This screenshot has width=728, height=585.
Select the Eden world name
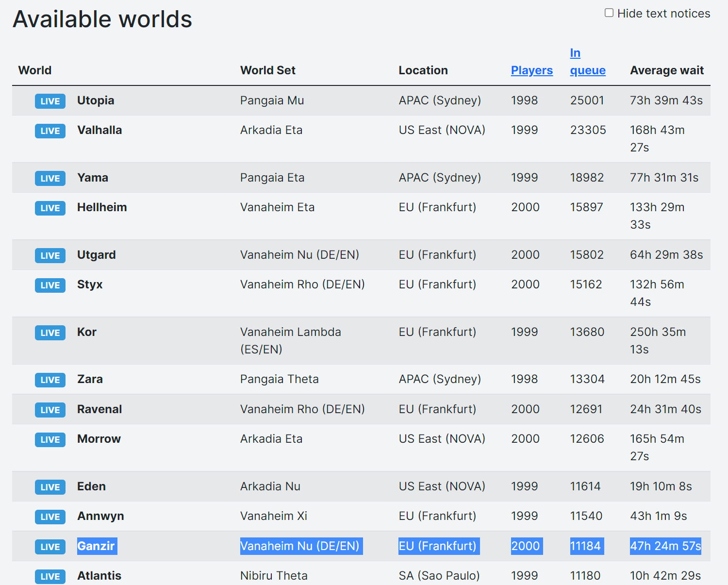91,486
